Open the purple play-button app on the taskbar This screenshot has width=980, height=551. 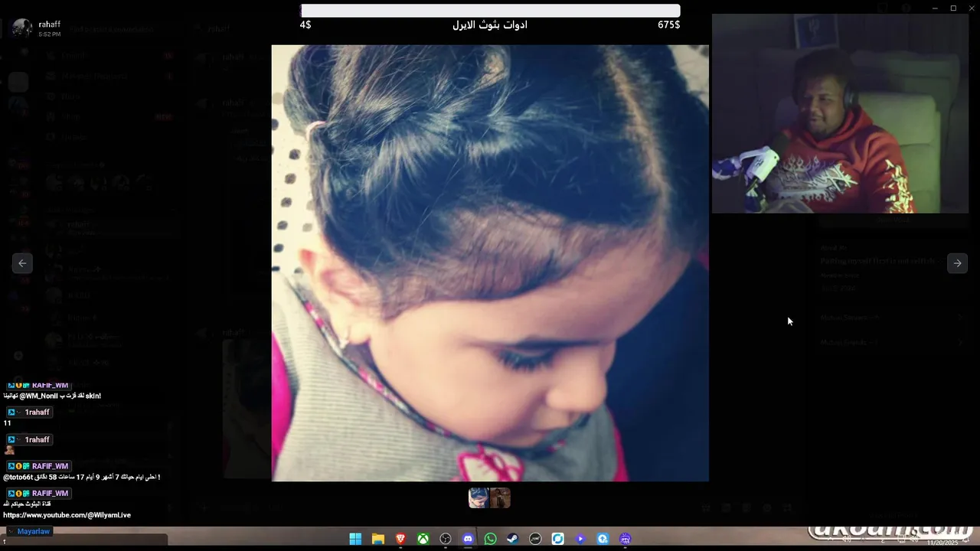point(580,539)
